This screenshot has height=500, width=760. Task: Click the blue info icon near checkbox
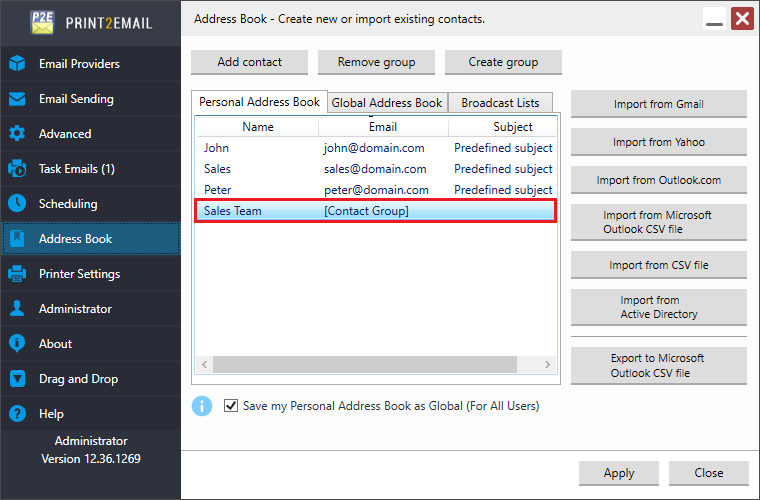pos(202,406)
